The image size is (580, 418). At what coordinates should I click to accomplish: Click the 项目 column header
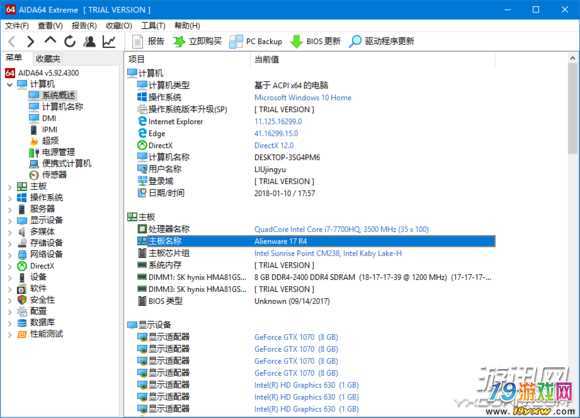click(136, 59)
